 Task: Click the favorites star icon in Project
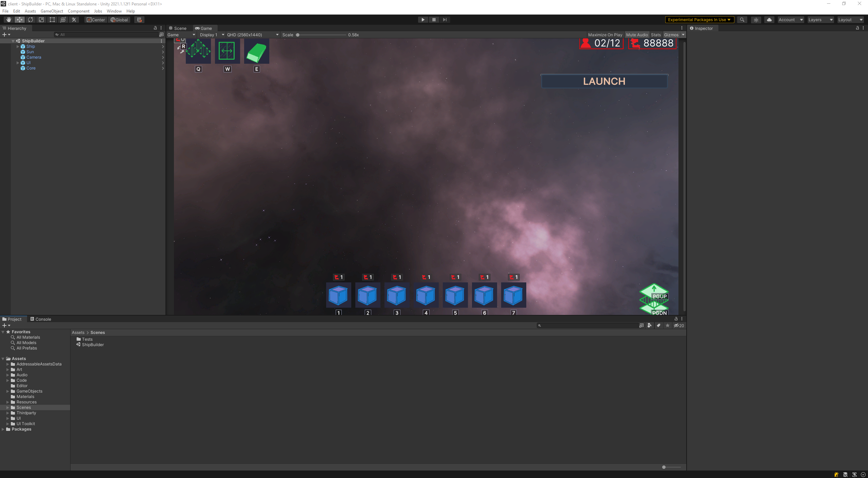(668, 325)
